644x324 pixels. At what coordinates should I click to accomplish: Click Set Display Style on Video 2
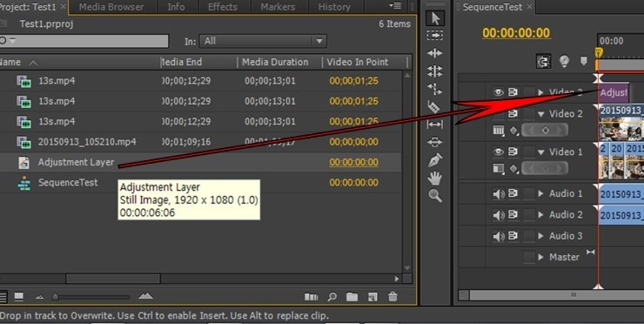pyautogui.click(x=498, y=131)
